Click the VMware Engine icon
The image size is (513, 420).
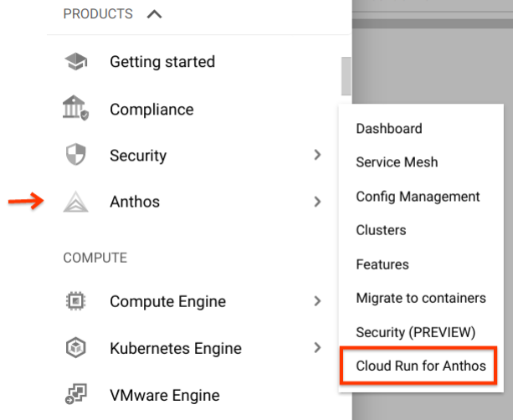pos(75,395)
